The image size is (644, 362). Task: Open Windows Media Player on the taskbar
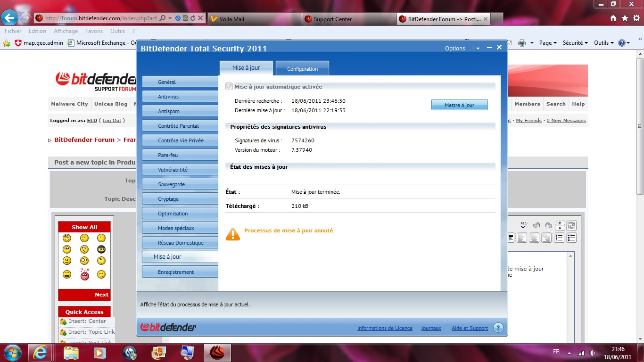tap(99, 353)
